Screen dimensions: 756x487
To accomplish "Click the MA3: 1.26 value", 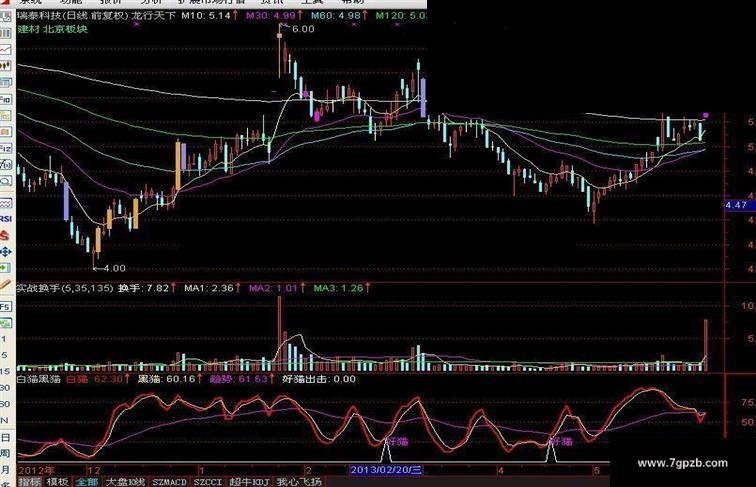I will click(338, 288).
